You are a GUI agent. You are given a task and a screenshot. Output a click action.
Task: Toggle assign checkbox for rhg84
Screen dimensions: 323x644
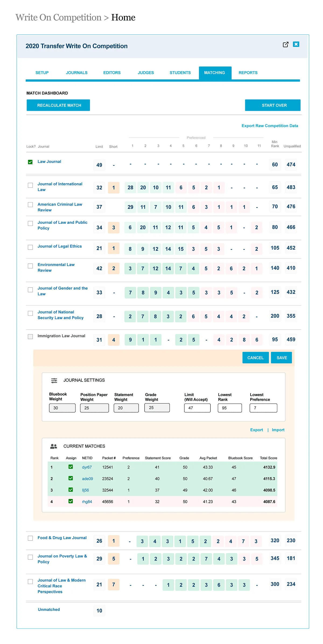coord(71,501)
